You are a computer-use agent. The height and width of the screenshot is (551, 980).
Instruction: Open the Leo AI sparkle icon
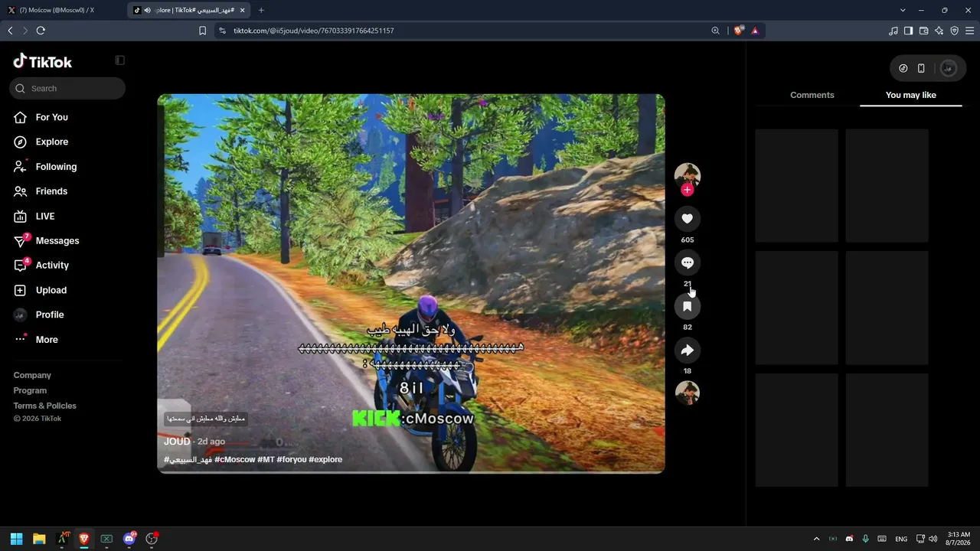(939, 31)
